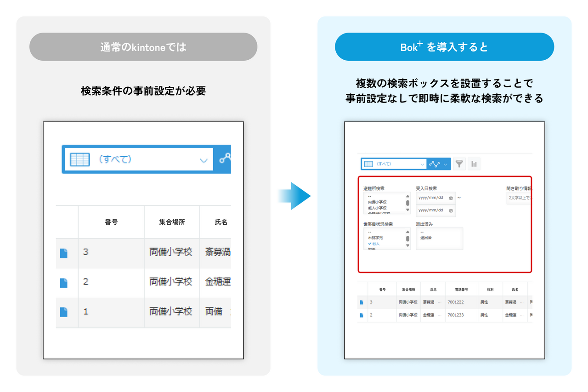
Task: Click the 通常のkintoneでは header tab
Action: tap(143, 47)
